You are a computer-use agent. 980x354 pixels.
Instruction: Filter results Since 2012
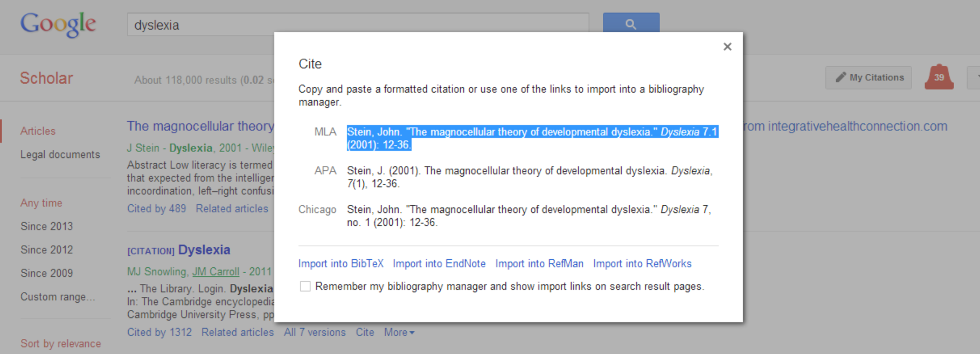tap(47, 250)
